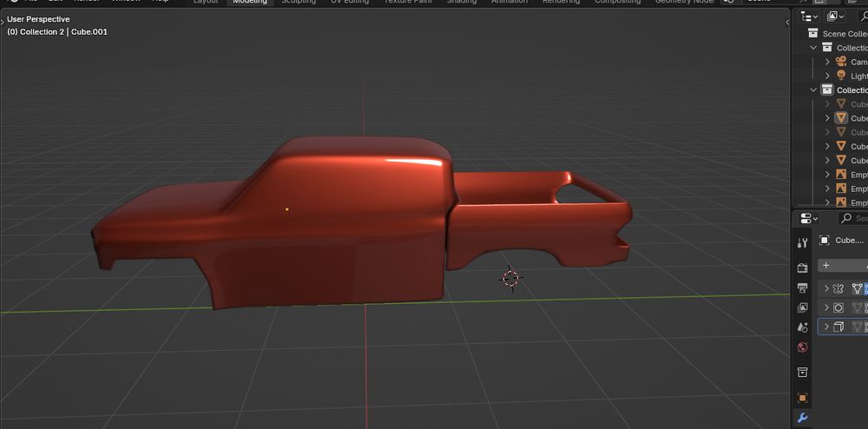Click the 'User Perspective' viewport label
This screenshot has height=429, width=868.
(38, 19)
